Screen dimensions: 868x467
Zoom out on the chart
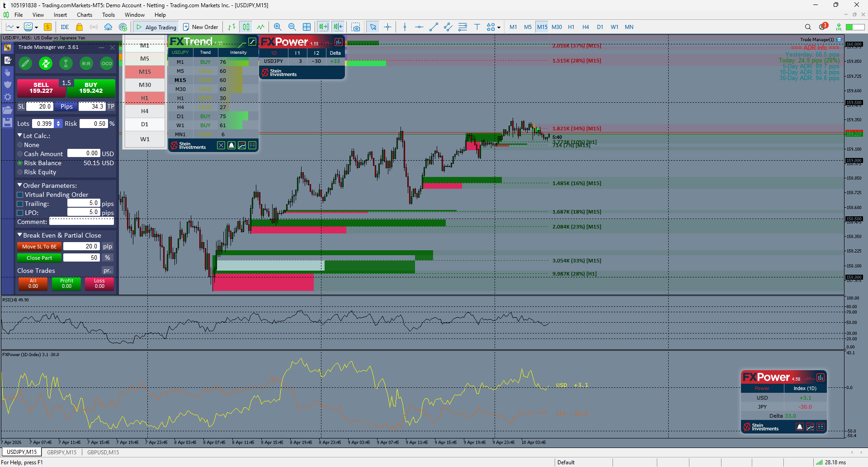292,27
